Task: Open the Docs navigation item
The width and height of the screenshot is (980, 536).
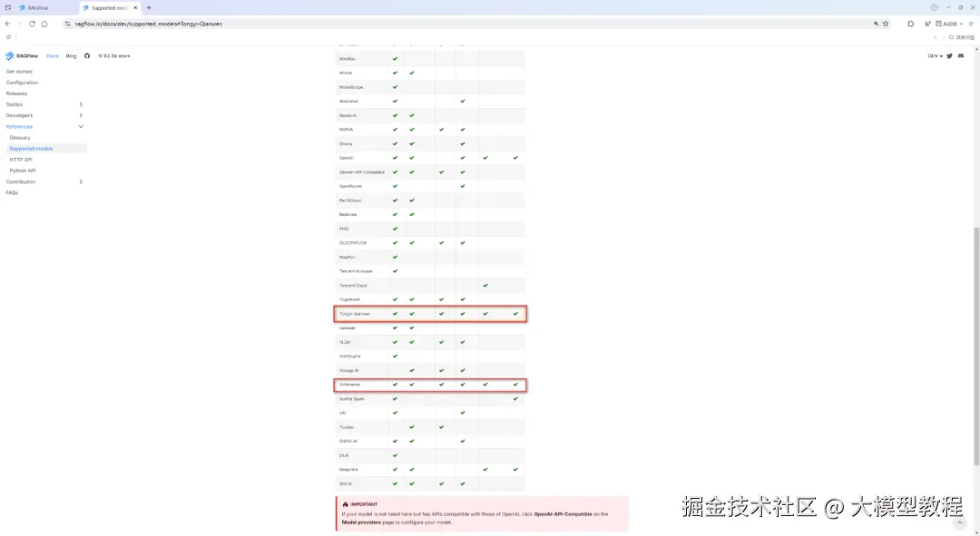Action: point(53,55)
